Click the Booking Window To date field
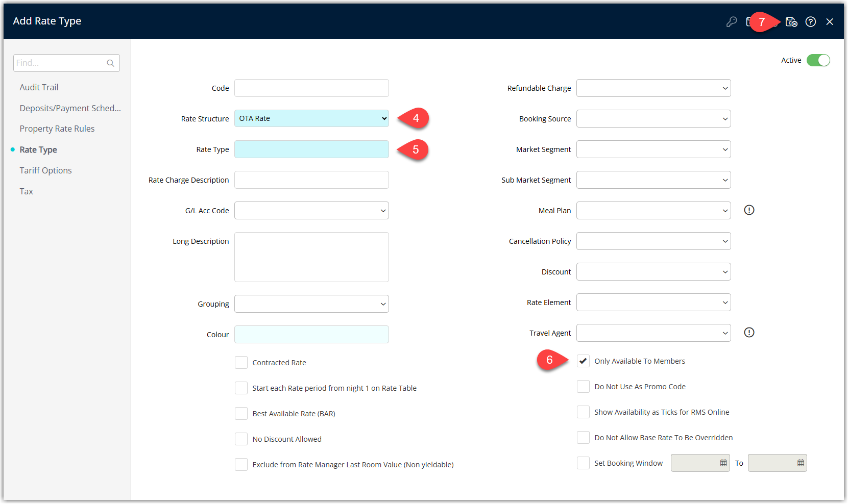This screenshot has width=848, height=504. pos(777,463)
